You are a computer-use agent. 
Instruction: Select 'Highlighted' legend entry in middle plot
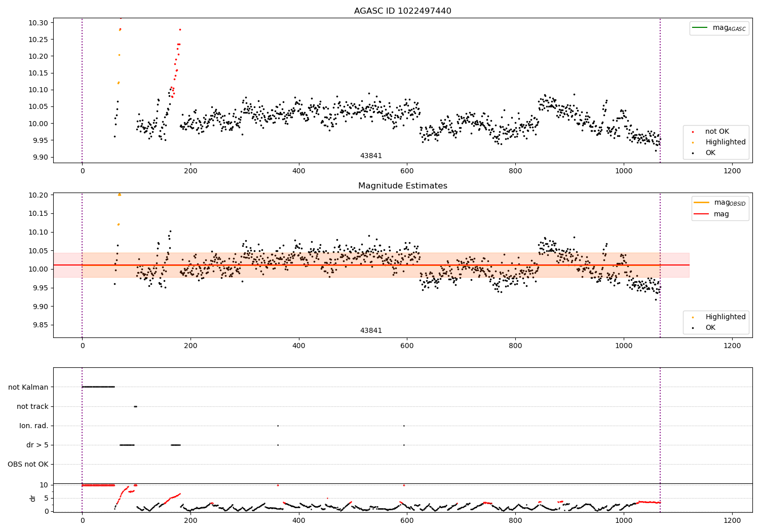(726, 317)
